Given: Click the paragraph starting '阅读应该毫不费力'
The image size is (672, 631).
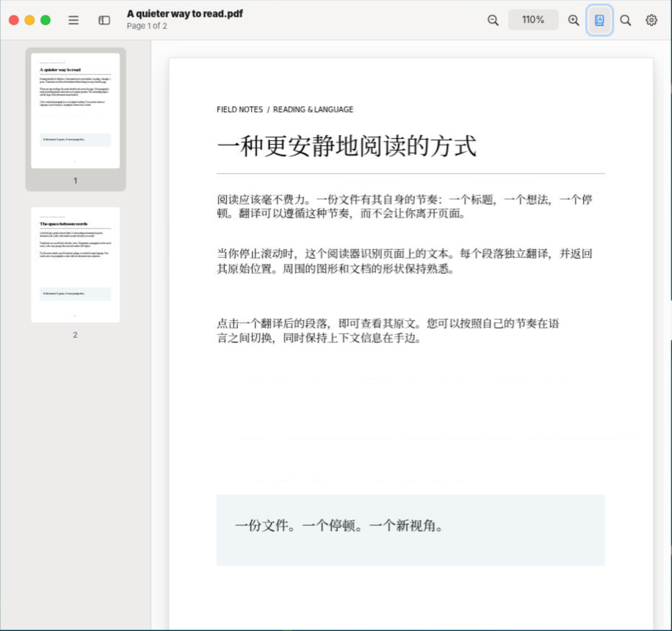Looking at the screenshot, I should click(405, 206).
